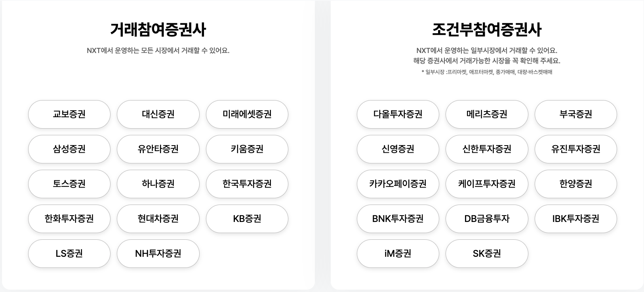The image size is (644, 292).
Task: Click 카카오페이증권
Action: click(398, 184)
